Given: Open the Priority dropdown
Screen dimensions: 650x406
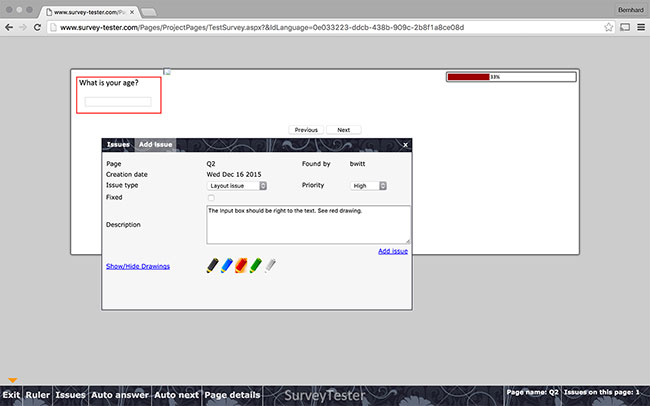Looking at the screenshot, I should point(369,185).
